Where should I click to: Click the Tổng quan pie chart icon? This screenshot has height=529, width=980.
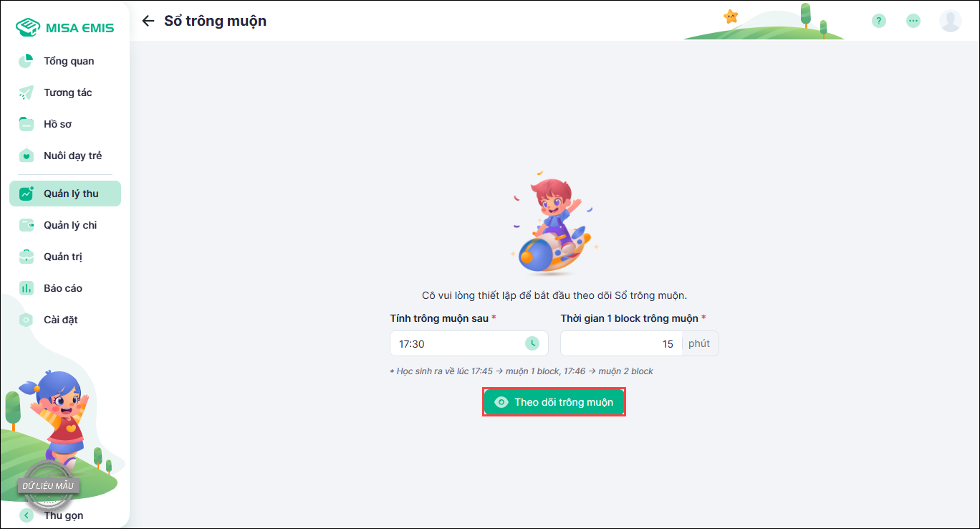click(26, 61)
